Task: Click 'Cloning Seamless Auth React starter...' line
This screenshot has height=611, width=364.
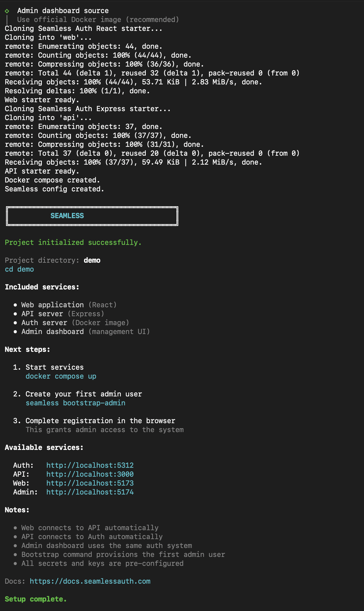Action: [x=83, y=29]
